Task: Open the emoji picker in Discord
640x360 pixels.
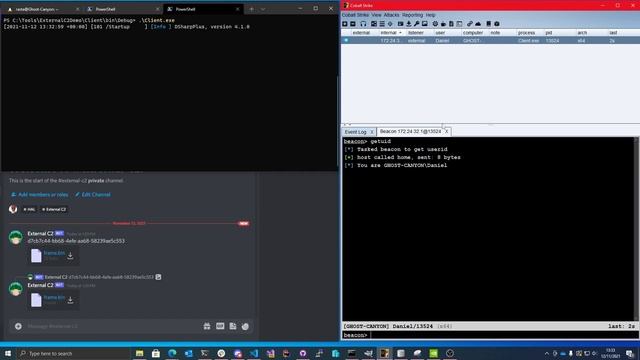Action: (x=245, y=326)
